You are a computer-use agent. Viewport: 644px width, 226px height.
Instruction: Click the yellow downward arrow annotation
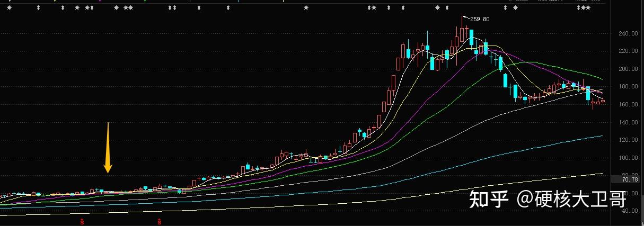point(108,148)
